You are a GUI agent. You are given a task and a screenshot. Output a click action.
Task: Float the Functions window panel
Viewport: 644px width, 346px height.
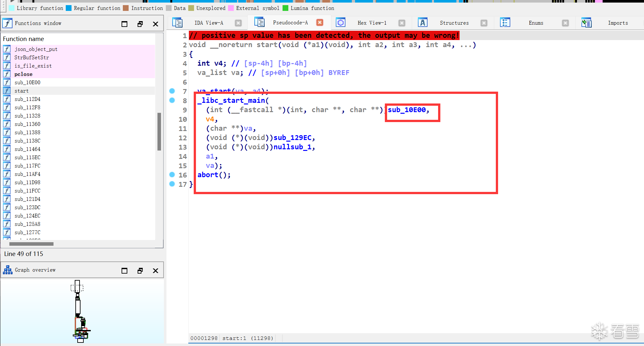(140, 24)
